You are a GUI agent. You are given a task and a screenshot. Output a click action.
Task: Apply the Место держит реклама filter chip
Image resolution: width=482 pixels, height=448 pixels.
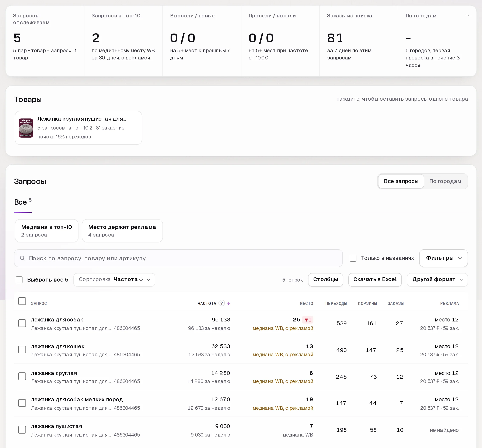pos(122,231)
